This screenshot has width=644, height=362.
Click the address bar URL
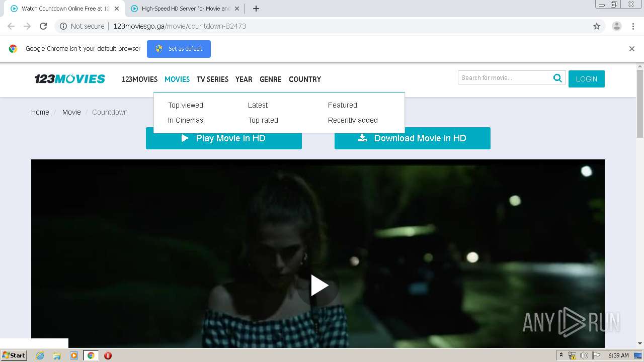(x=180, y=26)
